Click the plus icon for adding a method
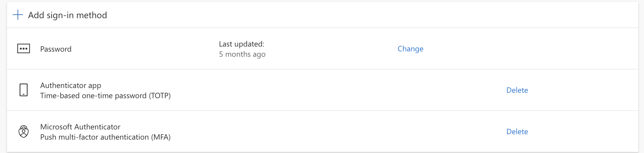644x153 pixels. coord(18,15)
